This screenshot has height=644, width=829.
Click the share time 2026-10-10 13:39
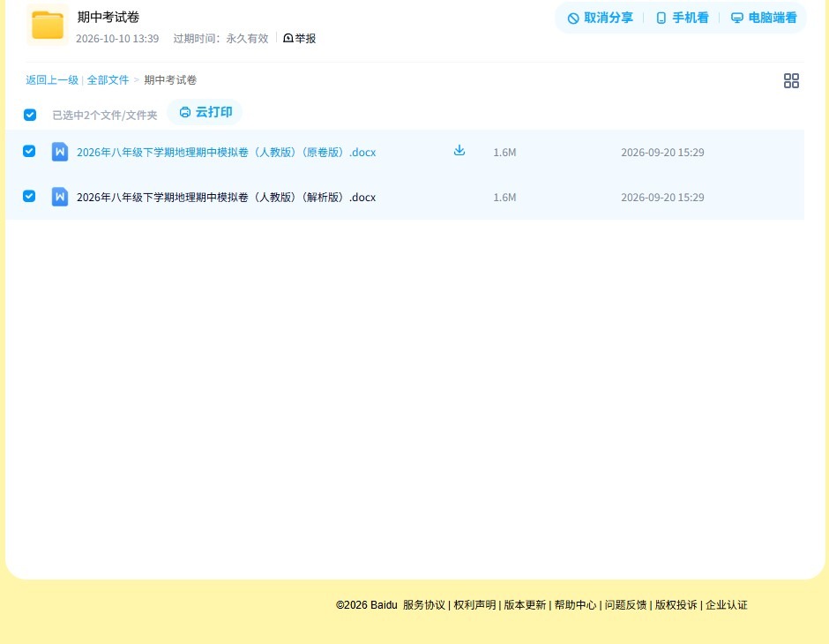pos(117,39)
